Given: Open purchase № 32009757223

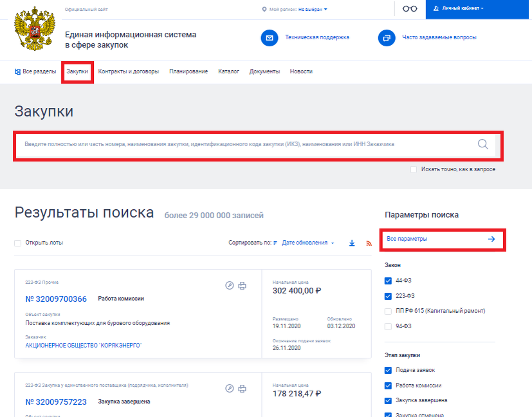Looking at the screenshot, I should (56, 402).
